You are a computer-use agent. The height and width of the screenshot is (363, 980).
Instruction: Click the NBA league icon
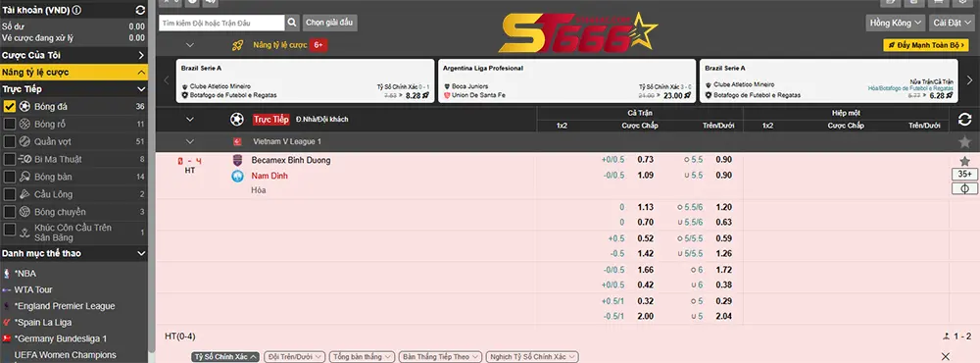(6, 274)
